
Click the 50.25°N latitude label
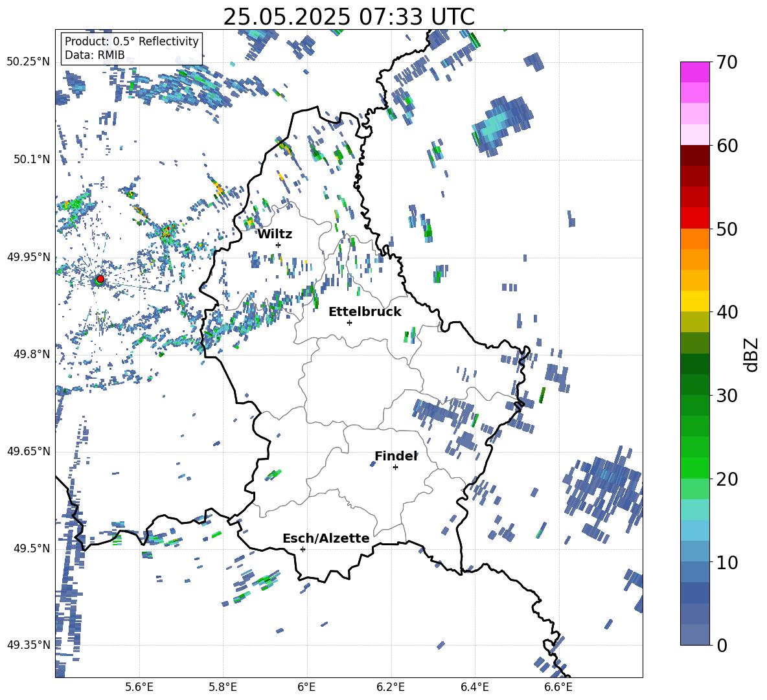coord(29,62)
